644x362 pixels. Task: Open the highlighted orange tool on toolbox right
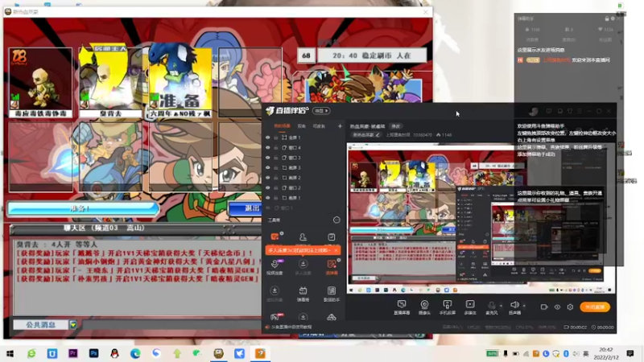point(332,267)
